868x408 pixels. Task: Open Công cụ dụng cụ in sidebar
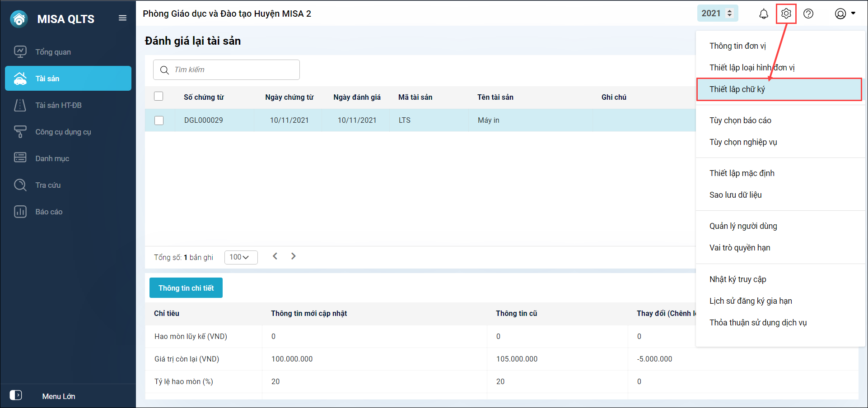[63, 132]
